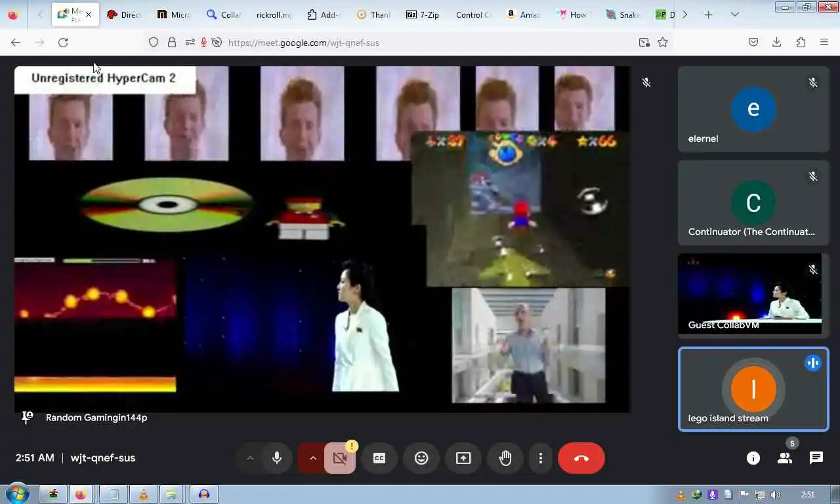Leave the call with red hang-up button
The width and height of the screenshot is (840, 504).
(581, 458)
